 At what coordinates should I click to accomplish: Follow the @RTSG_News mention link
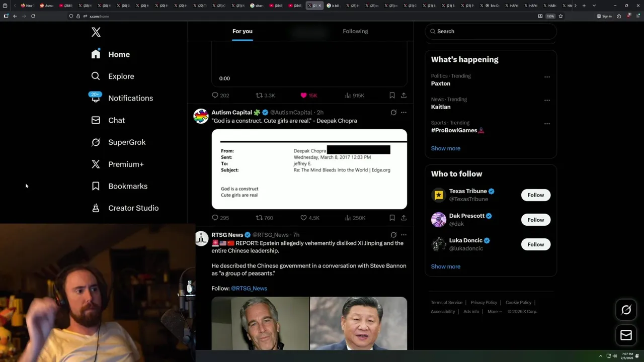[x=249, y=289]
